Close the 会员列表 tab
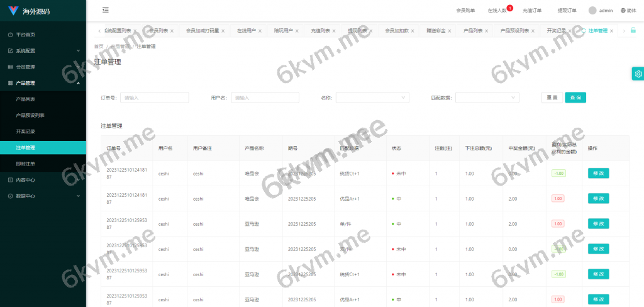644x307 pixels. point(172,31)
